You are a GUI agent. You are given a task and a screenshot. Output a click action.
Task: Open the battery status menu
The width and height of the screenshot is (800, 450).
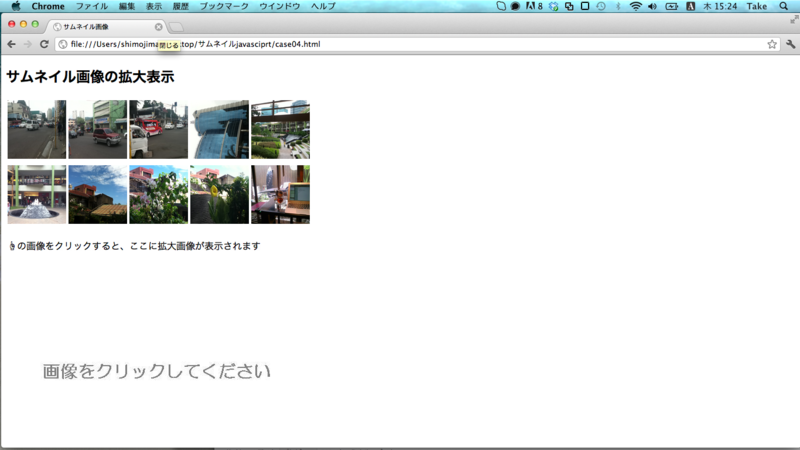(671, 6)
